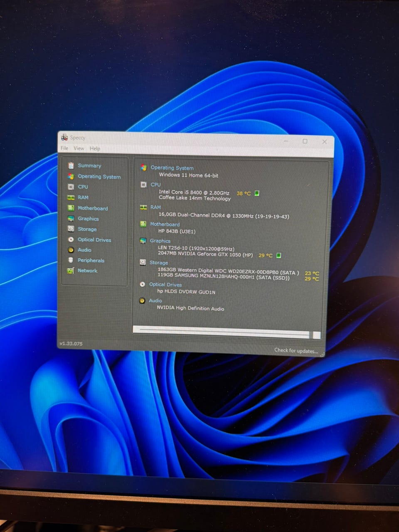Click the Speccy app icon in title bar

64,137
